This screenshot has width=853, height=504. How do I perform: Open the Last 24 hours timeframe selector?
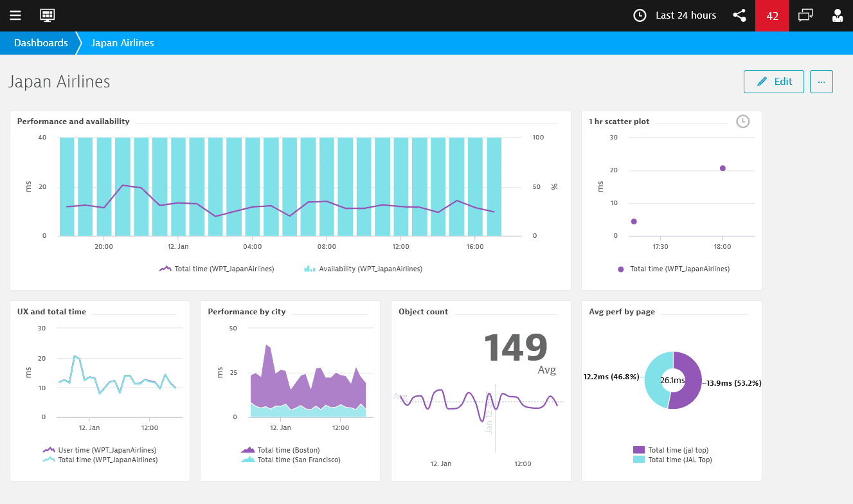pos(686,15)
